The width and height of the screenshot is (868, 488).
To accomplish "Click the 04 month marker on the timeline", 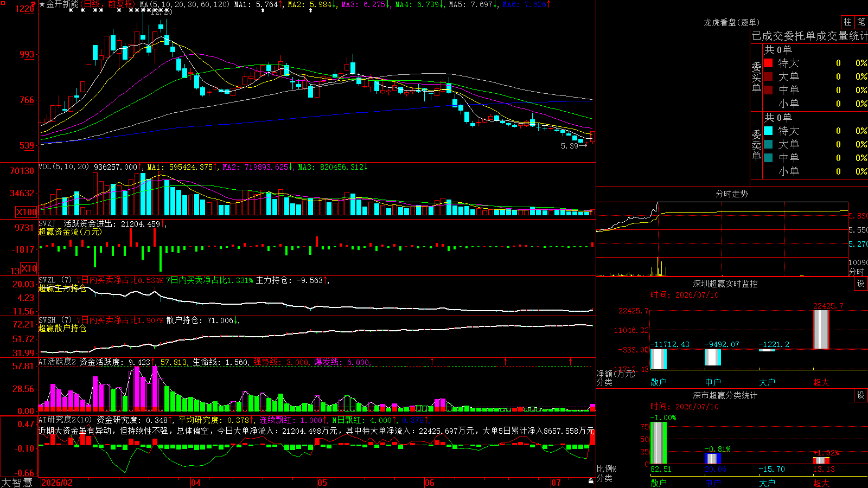I will [x=196, y=483].
